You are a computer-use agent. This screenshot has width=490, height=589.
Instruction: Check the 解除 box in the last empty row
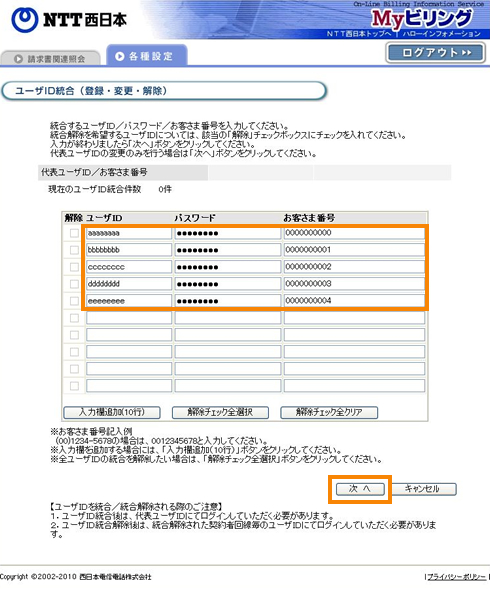(x=74, y=386)
